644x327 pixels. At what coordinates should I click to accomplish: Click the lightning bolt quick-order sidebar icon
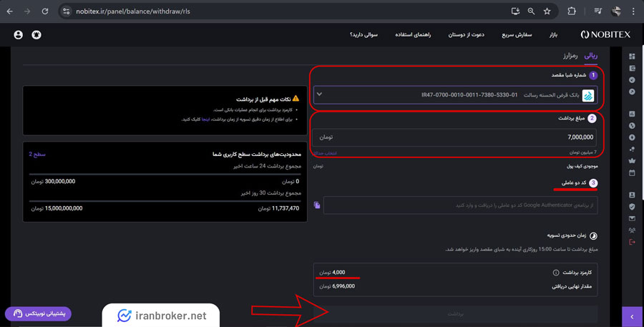632,137
